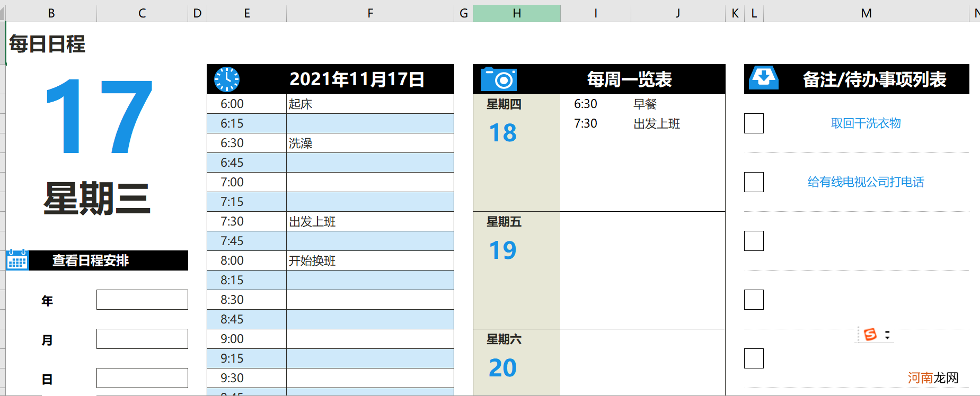The image size is (980, 396).
Task: Click the Sogou input method S icon
Action: pyautogui.click(x=870, y=335)
